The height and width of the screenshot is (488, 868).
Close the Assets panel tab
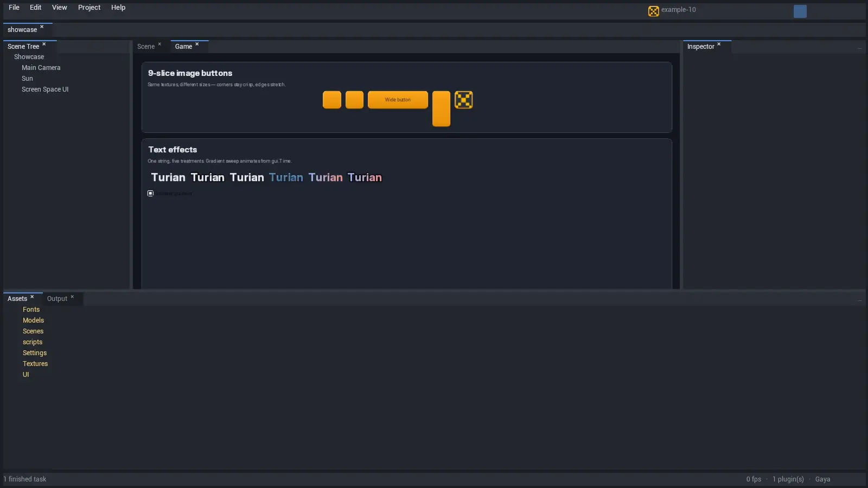(x=32, y=297)
